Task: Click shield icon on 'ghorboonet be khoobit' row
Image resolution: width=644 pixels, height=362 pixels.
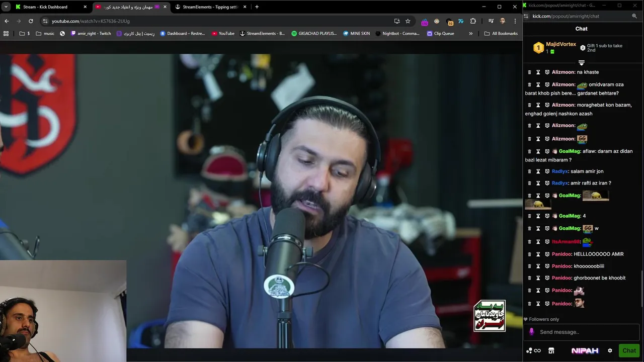Action: click(x=547, y=278)
